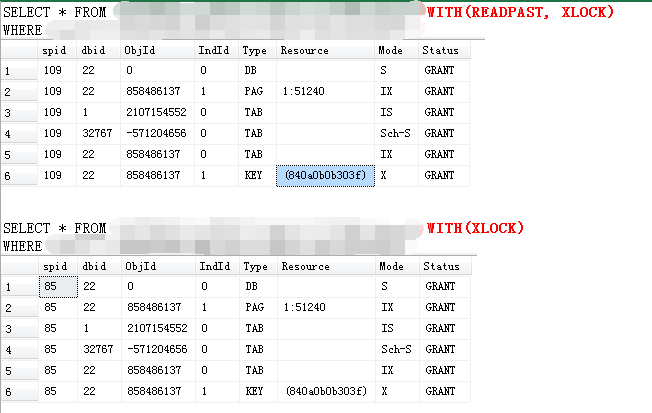The height and width of the screenshot is (413, 652).
Task: Click the Status column header in the spid 109 grid
Action: [440, 50]
